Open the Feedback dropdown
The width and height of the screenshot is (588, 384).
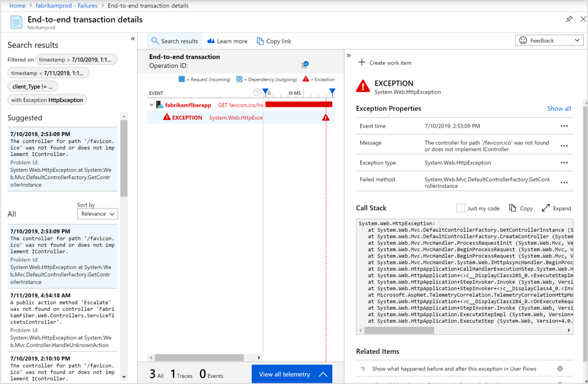(549, 40)
